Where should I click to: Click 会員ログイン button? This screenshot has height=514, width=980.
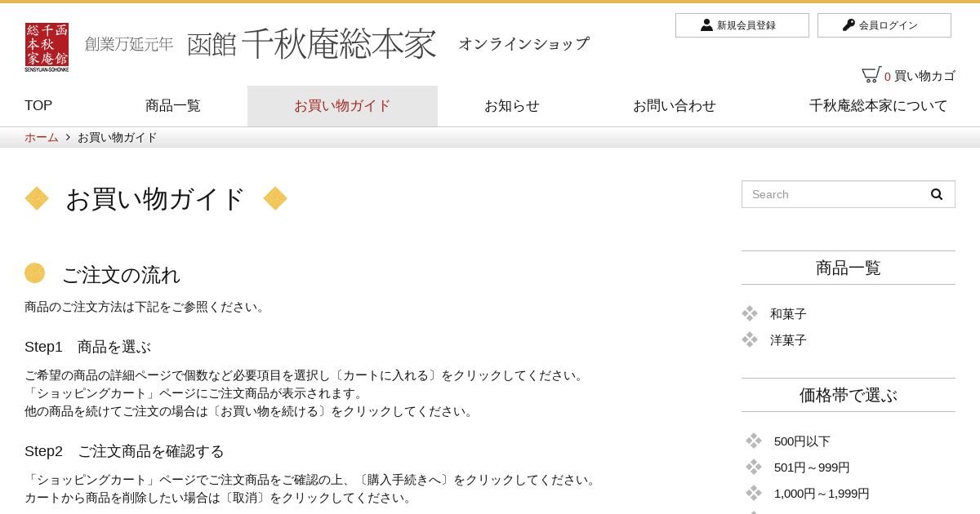point(884,25)
